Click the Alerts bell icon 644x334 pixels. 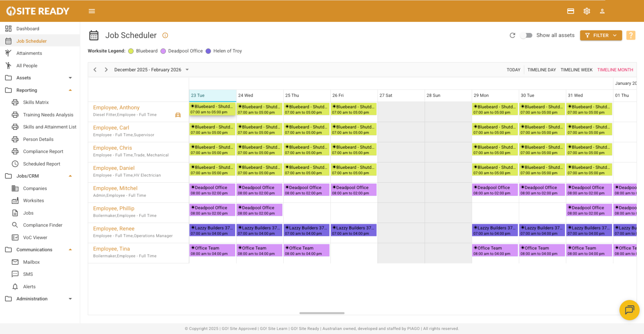pyautogui.click(x=15, y=286)
